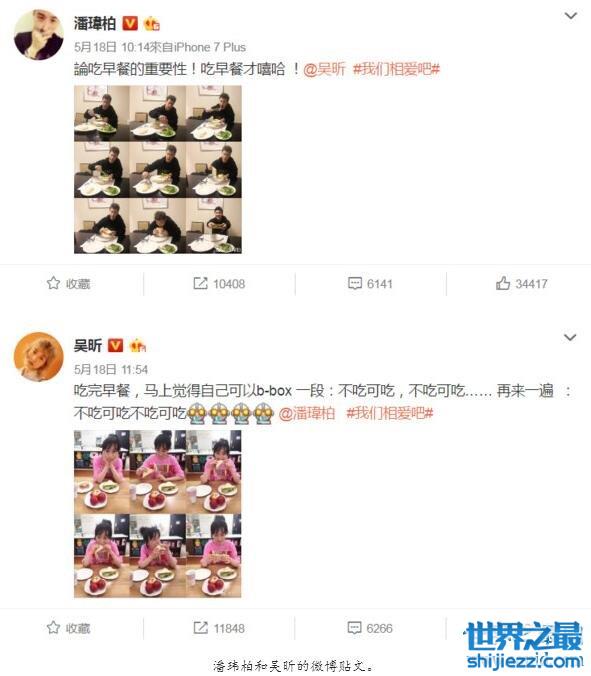Open comments icon with 6266 replies
Image resolution: width=591 pixels, height=676 pixels.
tap(354, 628)
